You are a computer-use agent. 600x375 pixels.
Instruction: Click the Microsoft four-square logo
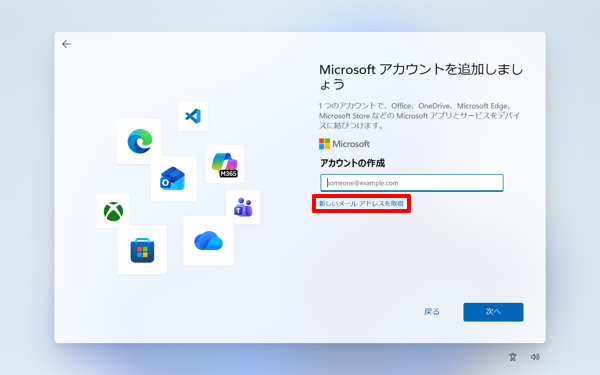pos(324,144)
